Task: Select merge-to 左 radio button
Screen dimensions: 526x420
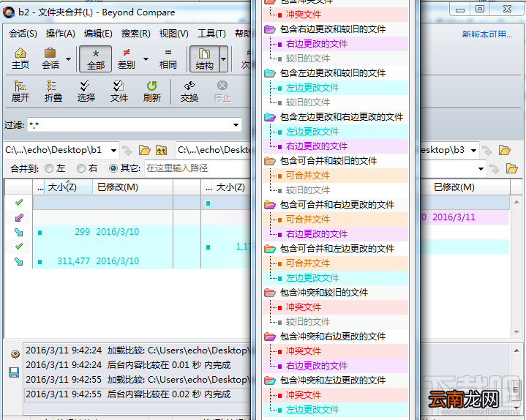Action: tap(49, 168)
